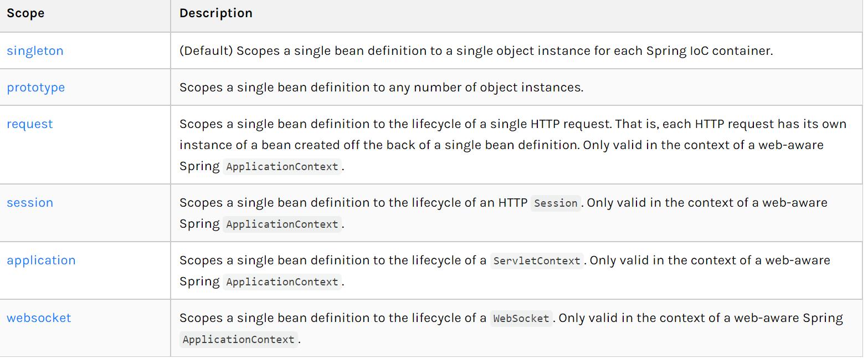Click the Description column header
This screenshot has height=358, width=868.
[x=216, y=13]
